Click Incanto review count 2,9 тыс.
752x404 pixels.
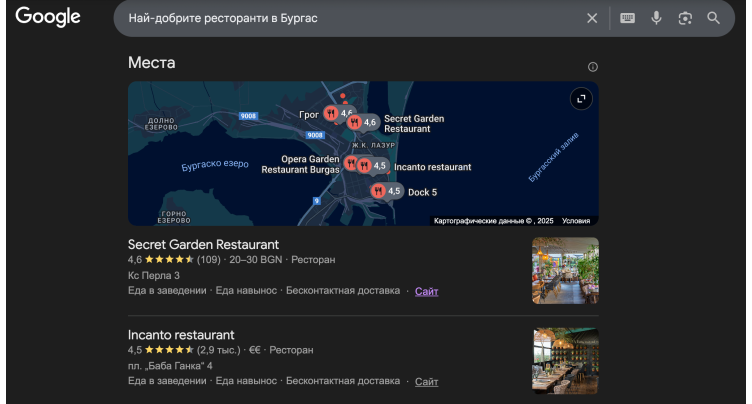point(219,350)
